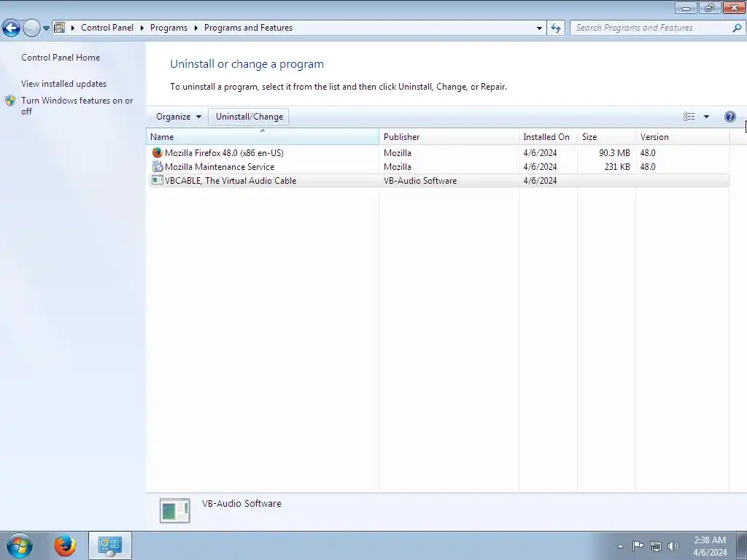The width and height of the screenshot is (747, 560).
Task: Sort by the Version column header
Action: point(682,136)
